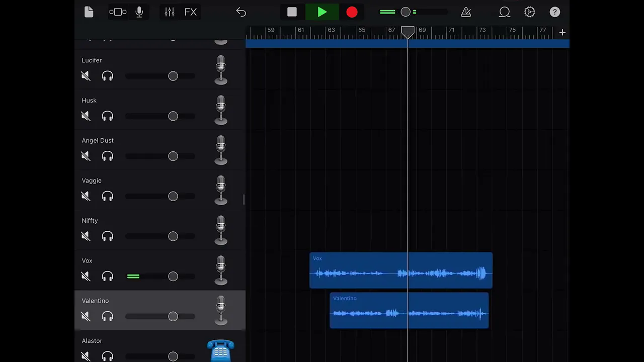Image resolution: width=644 pixels, height=362 pixels.
Task: Open song settings gear
Action: (529, 12)
